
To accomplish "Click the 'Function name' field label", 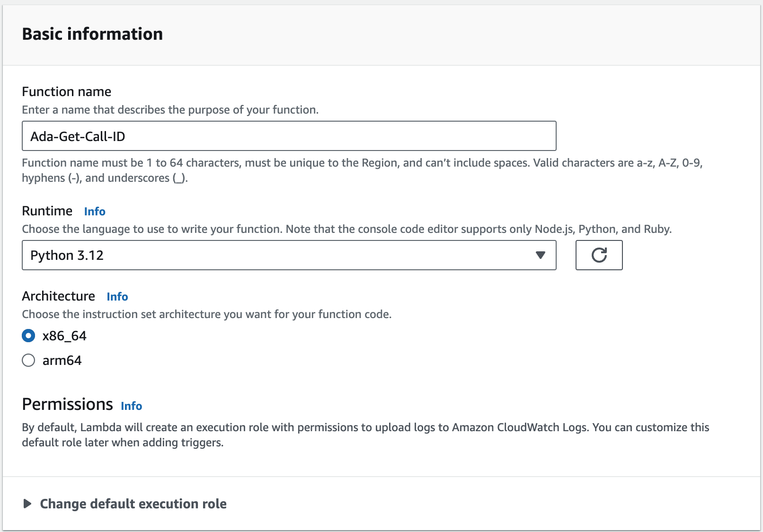I will click(67, 91).
